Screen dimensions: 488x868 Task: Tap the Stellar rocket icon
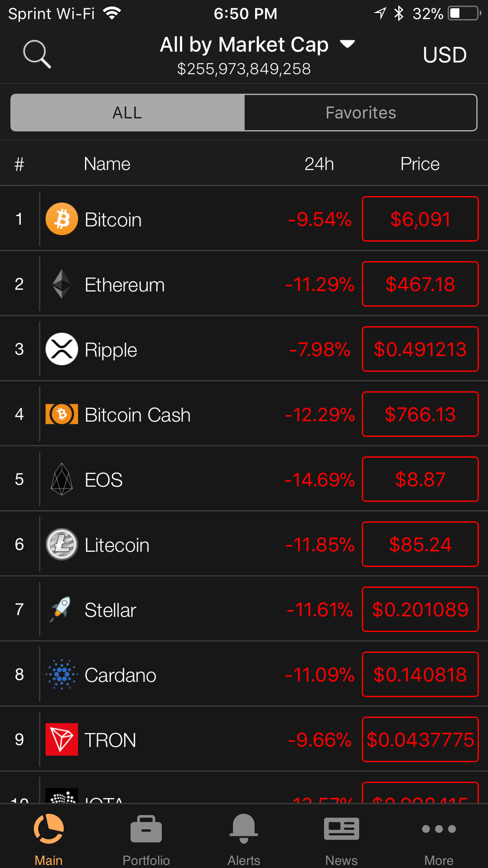click(61, 609)
